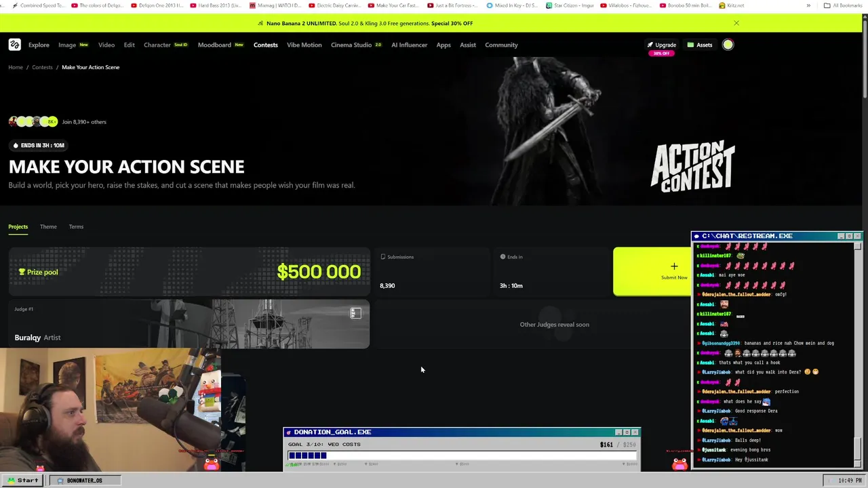This screenshot has width=868, height=488.
Task: Open the Buralqy judge card
Action: (189, 324)
